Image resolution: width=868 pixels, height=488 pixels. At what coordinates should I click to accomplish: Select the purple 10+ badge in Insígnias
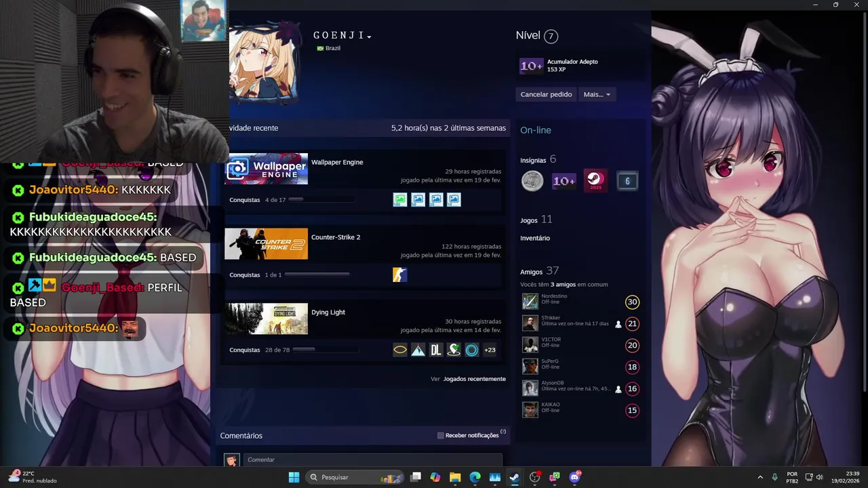(x=564, y=181)
